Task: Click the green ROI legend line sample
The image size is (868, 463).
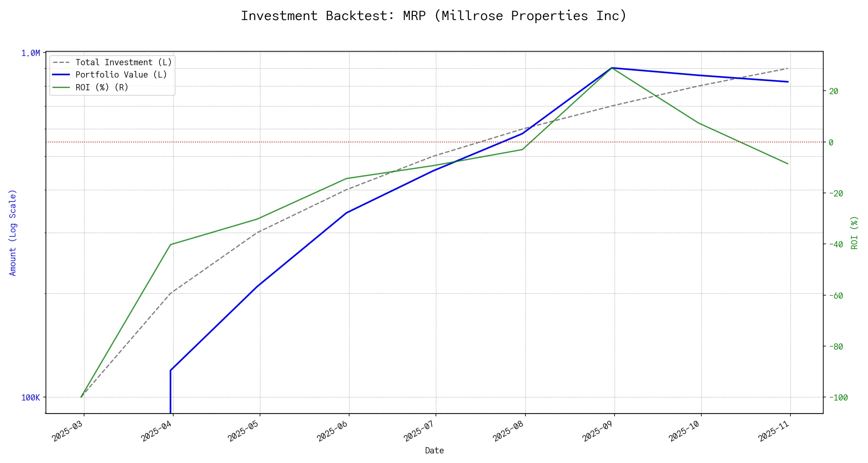Action: pyautogui.click(x=61, y=88)
